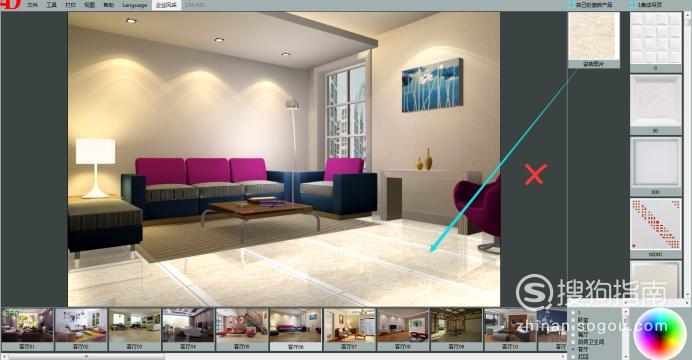Open the 工具 menu
The width and height of the screenshot is (692, 360).
(52, 5)
